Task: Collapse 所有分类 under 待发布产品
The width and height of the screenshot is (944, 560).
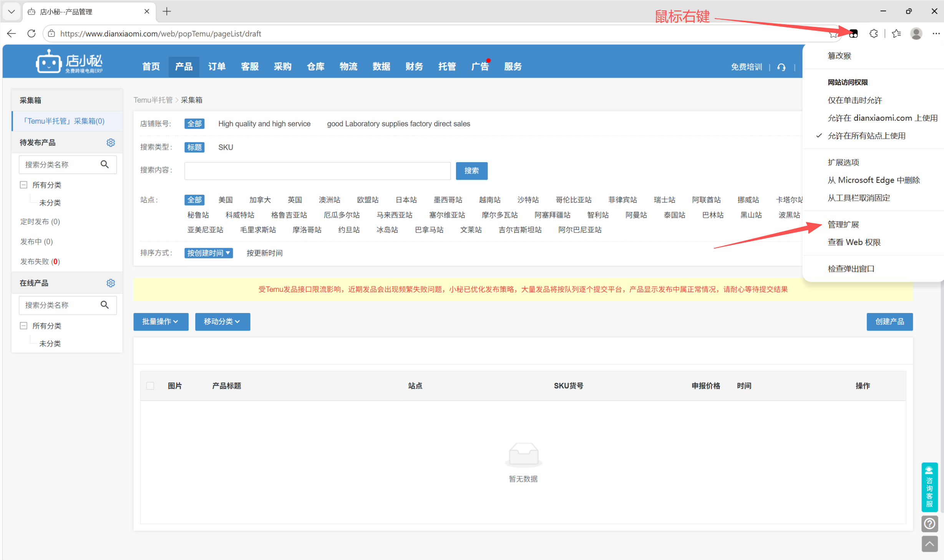Action: pyautogui.click(x=23, y=185)
